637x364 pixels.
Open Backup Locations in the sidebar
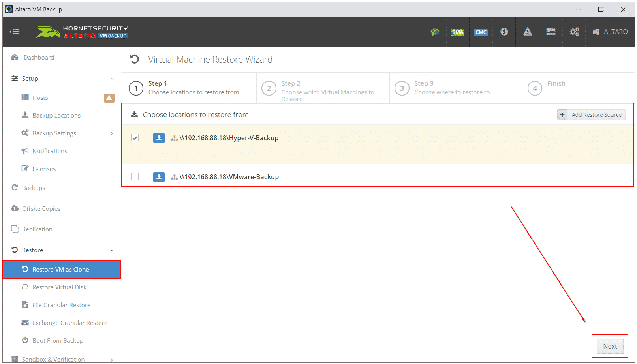click(56, 116)
